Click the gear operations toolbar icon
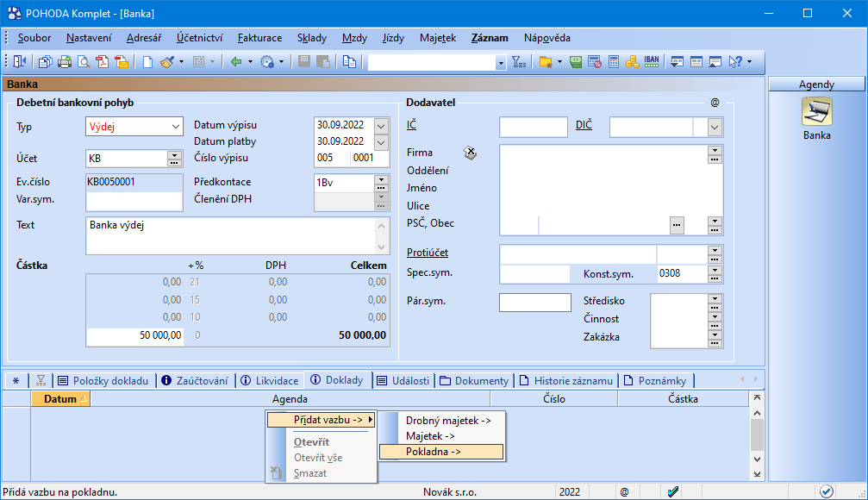The image size is (868, 500). pyautogui.click(x=267, y=62)
